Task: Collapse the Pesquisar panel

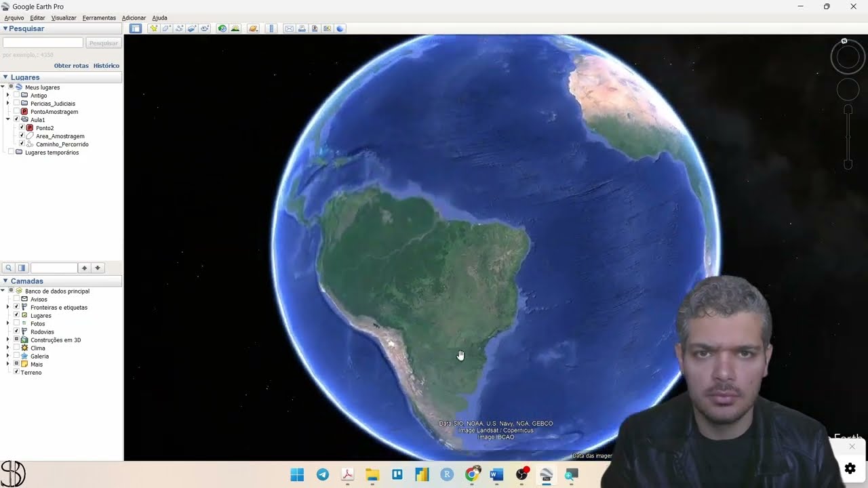Action: pyautogui.click(x=5, y=28)
